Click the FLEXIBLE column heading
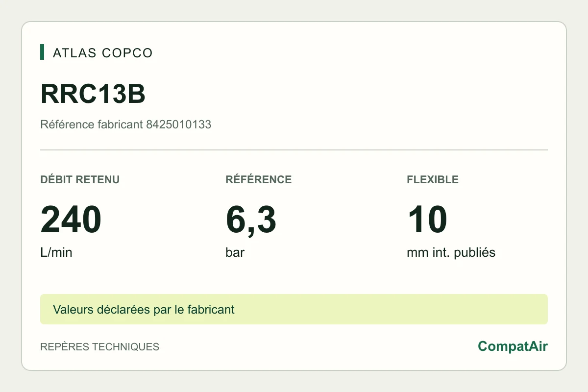 click(x=433, y=179)
